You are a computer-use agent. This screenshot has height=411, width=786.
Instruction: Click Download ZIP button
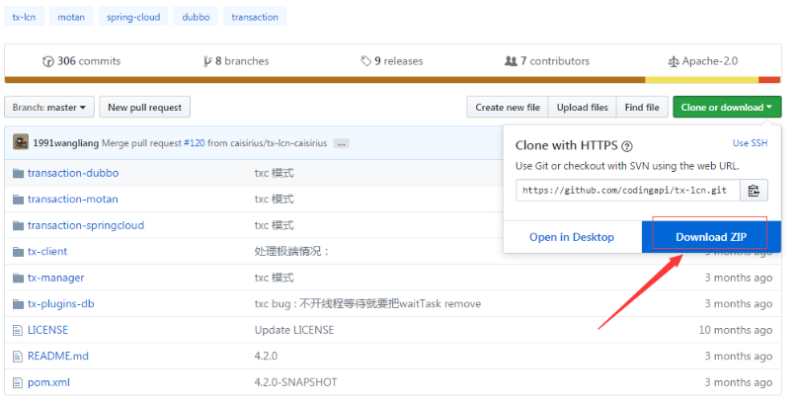tap(711, 237)
